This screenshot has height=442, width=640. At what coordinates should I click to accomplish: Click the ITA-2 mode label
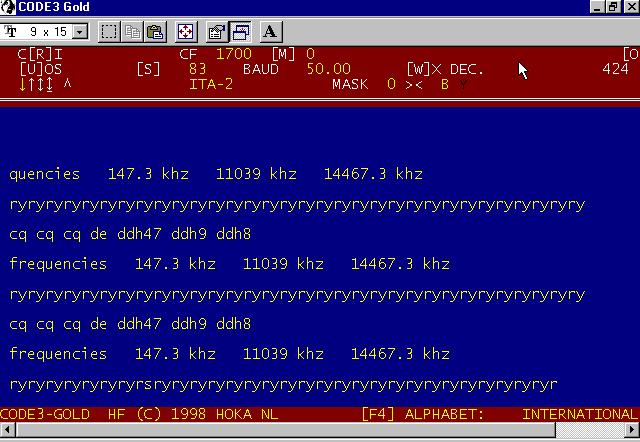click(x=211, y=84)
